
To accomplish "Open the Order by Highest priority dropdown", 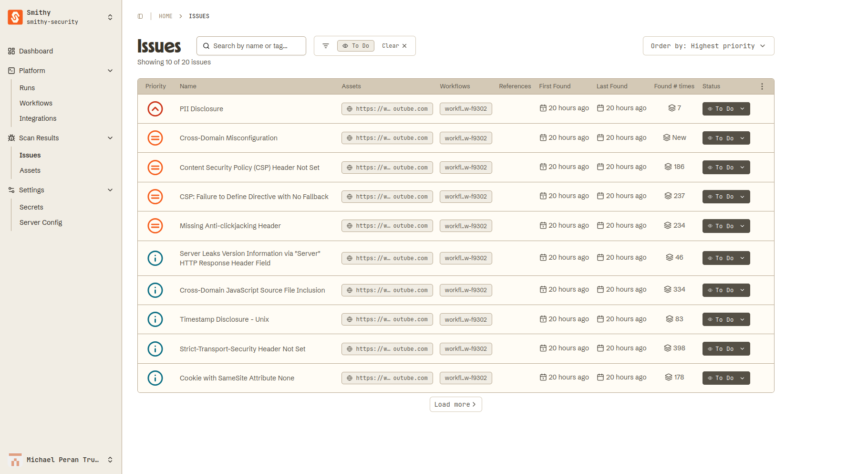I will (x=708, y=46).
